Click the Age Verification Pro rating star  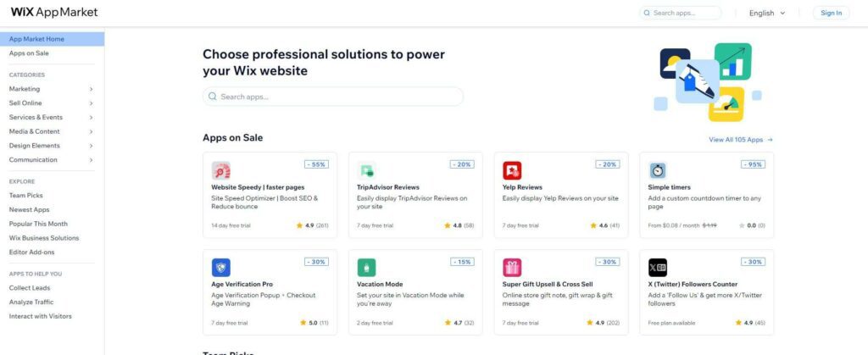click(x=303, y=323)
